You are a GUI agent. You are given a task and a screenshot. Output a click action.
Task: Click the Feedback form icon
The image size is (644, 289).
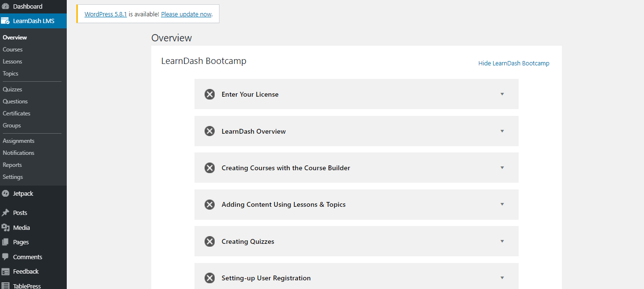click(5, 272)
